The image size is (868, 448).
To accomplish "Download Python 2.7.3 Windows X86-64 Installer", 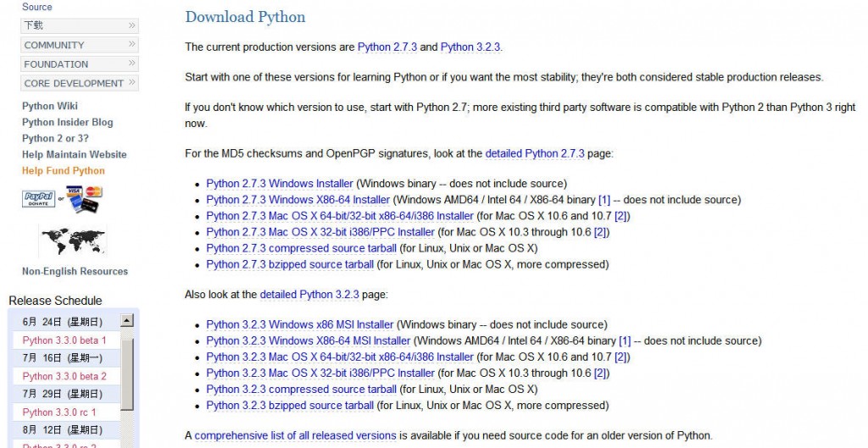I will [298, 200].
